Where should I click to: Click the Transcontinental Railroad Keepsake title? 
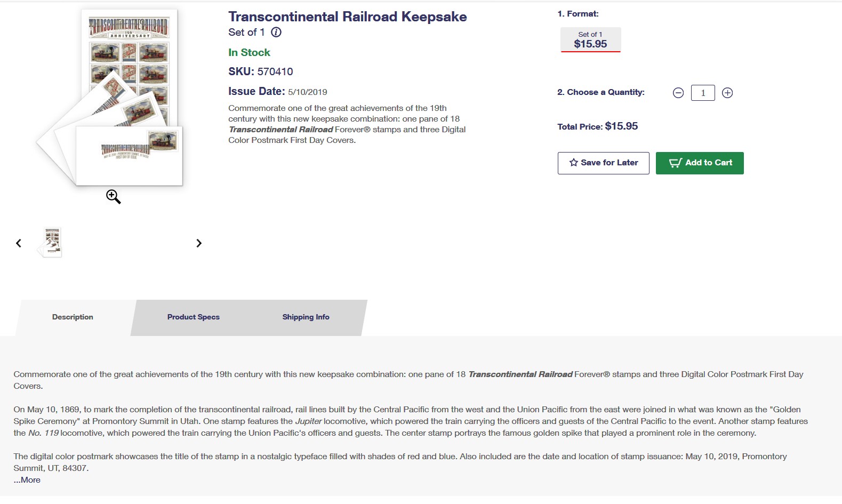pos(348,17)
